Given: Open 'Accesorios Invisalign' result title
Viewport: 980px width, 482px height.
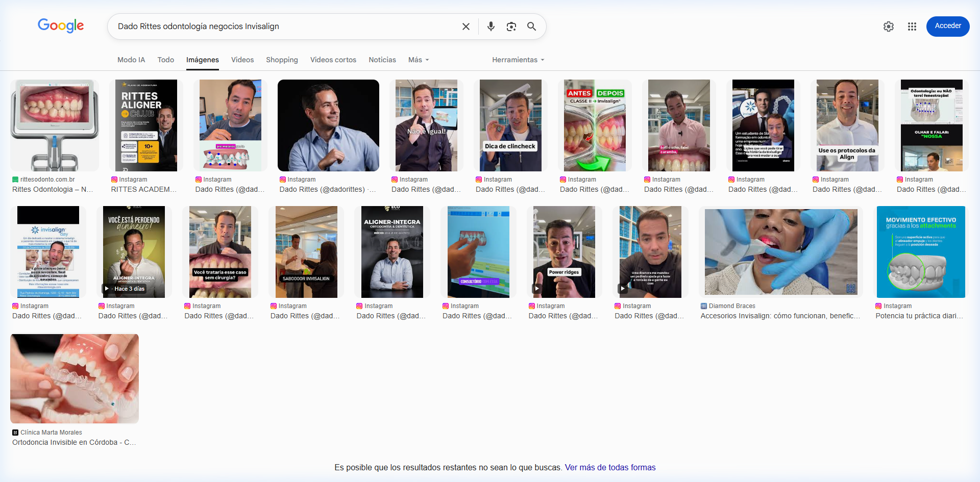Looking at the screenshot, I should click(x=780, y=316).
